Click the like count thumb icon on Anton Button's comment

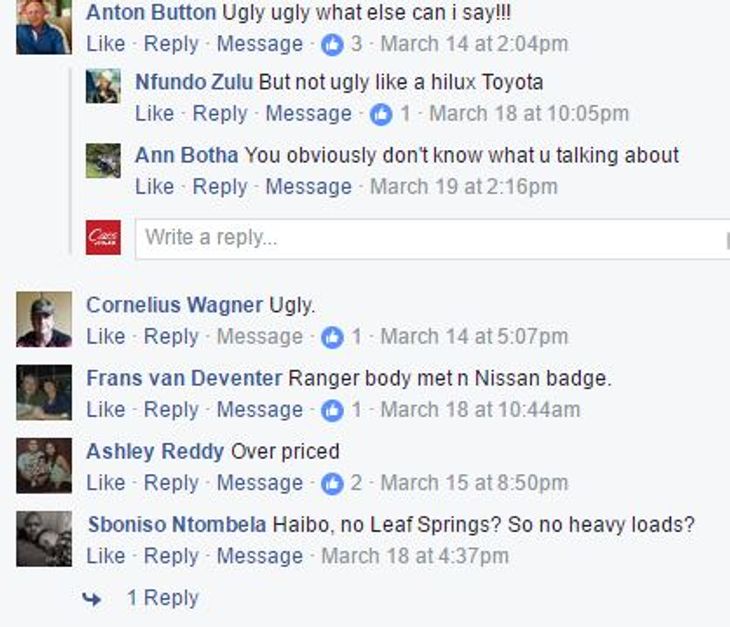coord(332,45)
